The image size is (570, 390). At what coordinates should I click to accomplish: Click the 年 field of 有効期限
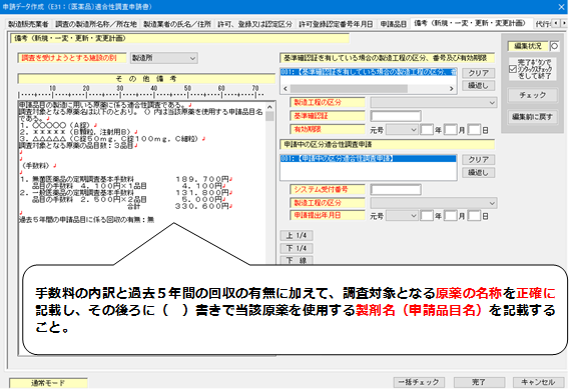[x=427, y=130]
